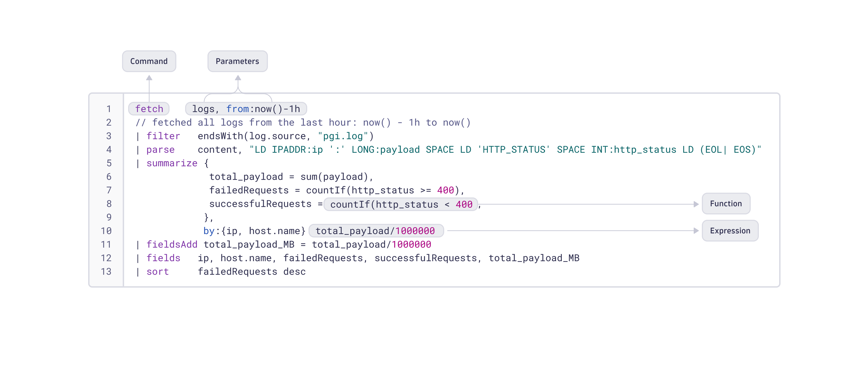Image resolution: width=868 pixels, height=380 pixels.
Task: Click the successfulRequests field name
Action: [260, 204]
